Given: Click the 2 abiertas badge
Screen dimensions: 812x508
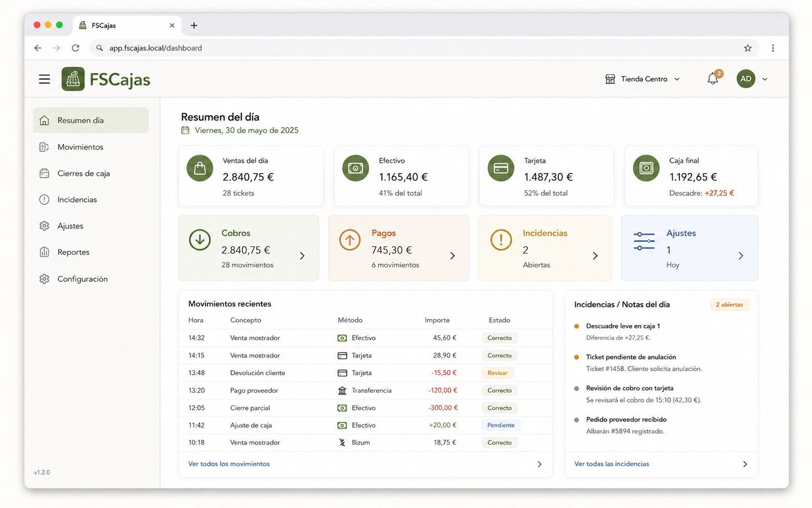Looking at the screenshot, I should pos(729,305).
